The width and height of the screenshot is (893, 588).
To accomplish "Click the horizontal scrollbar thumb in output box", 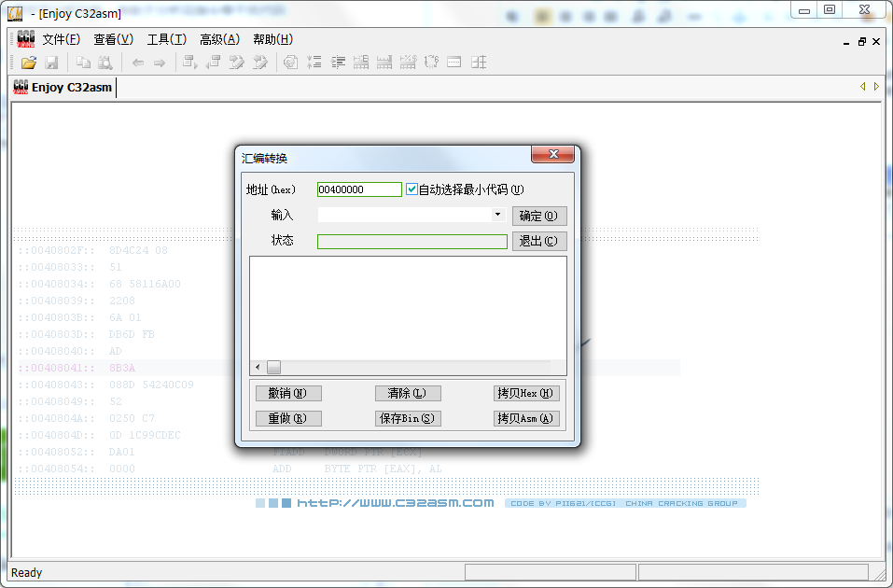I will click(274, 368).
